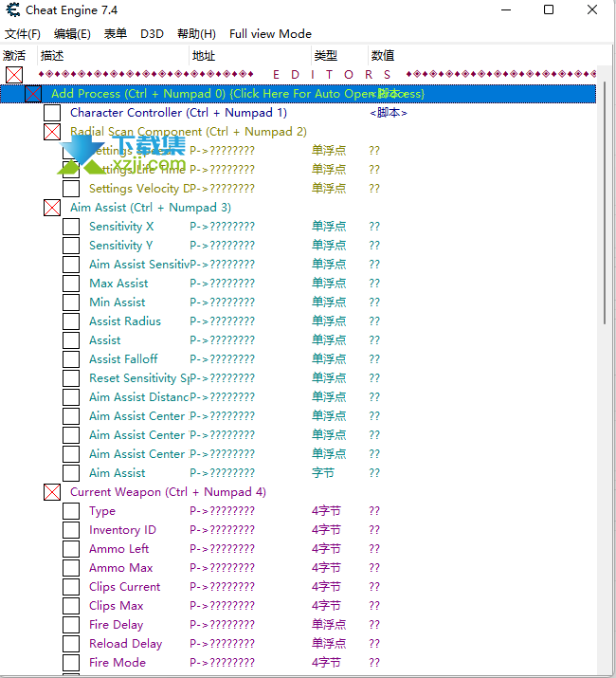This screenshot has height=678, width=616.
Task: Toggle the Radial Scan Component group checkbox
Action: click(x=52, y=132)
